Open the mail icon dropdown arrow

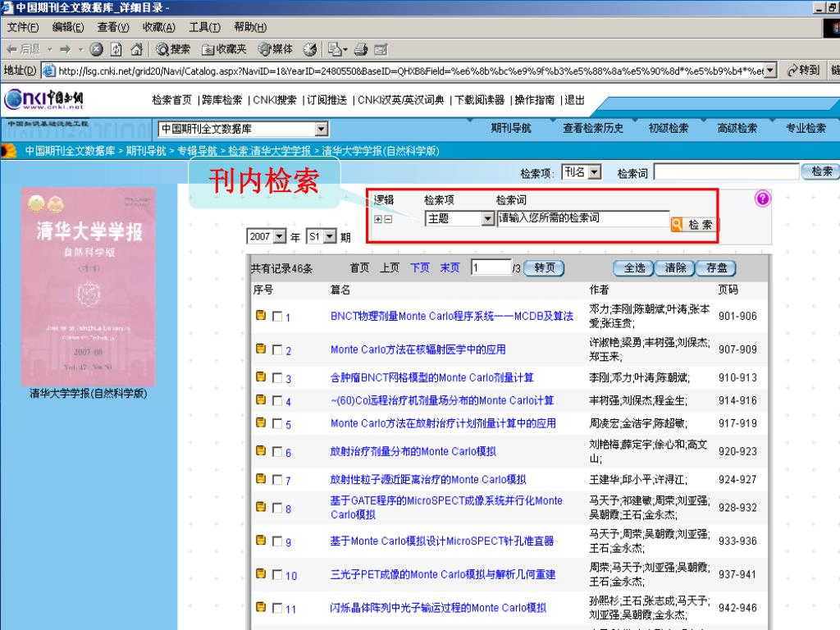point(345,50)
